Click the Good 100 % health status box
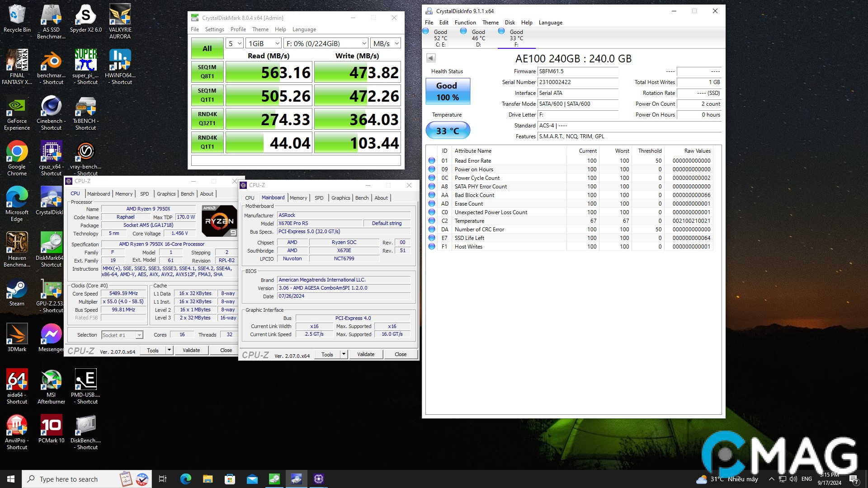This screenshot has height=488, width=868. (448, 91)
